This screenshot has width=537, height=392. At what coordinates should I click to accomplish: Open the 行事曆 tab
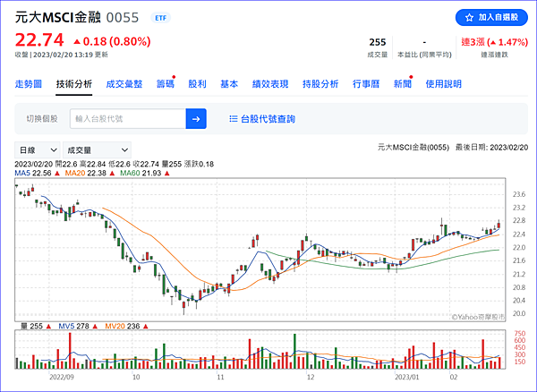(x=366, y=84)
